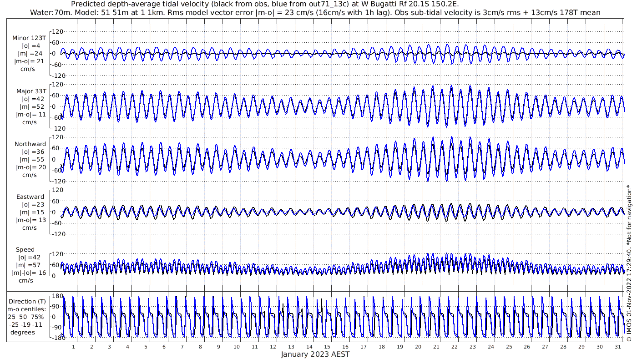
Task: Click the '|m| =55' value in Northward panel
Action: click(31, 160)
